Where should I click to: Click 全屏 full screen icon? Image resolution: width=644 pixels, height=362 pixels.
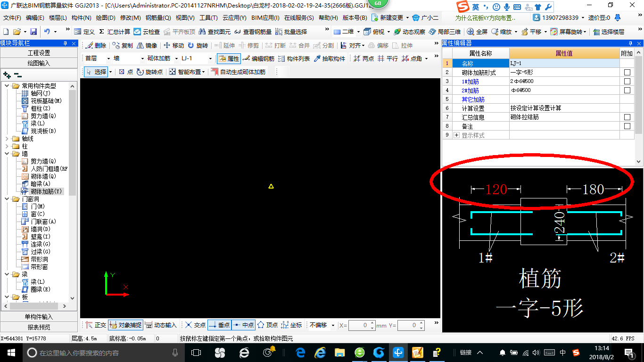pyautogui.click(x=478, y=32)
